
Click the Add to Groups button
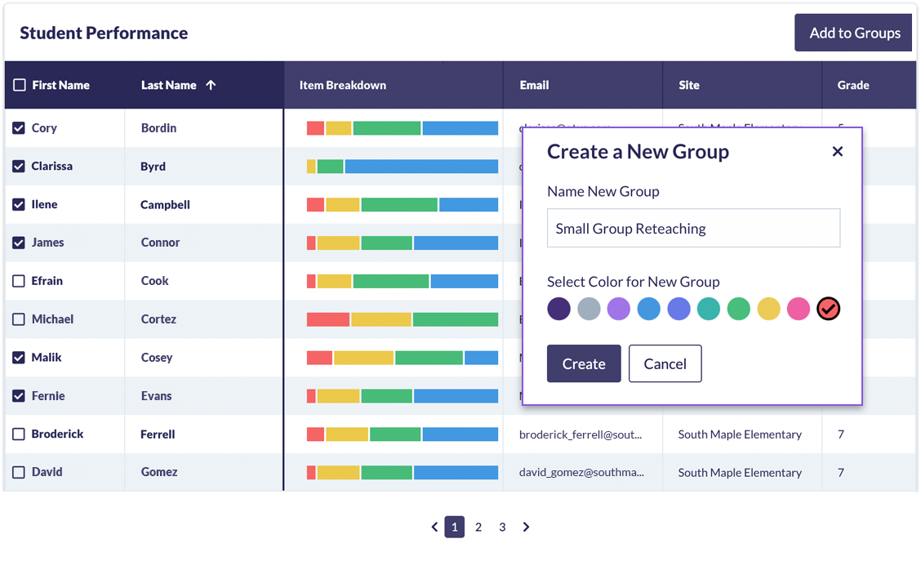(852, 32)
